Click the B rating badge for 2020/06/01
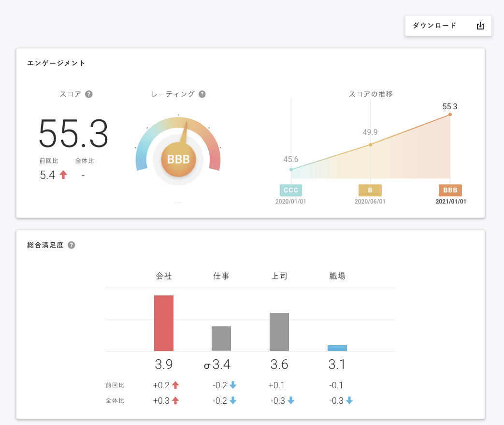This screenshot has height=425, width=504. tap(370, 190)
